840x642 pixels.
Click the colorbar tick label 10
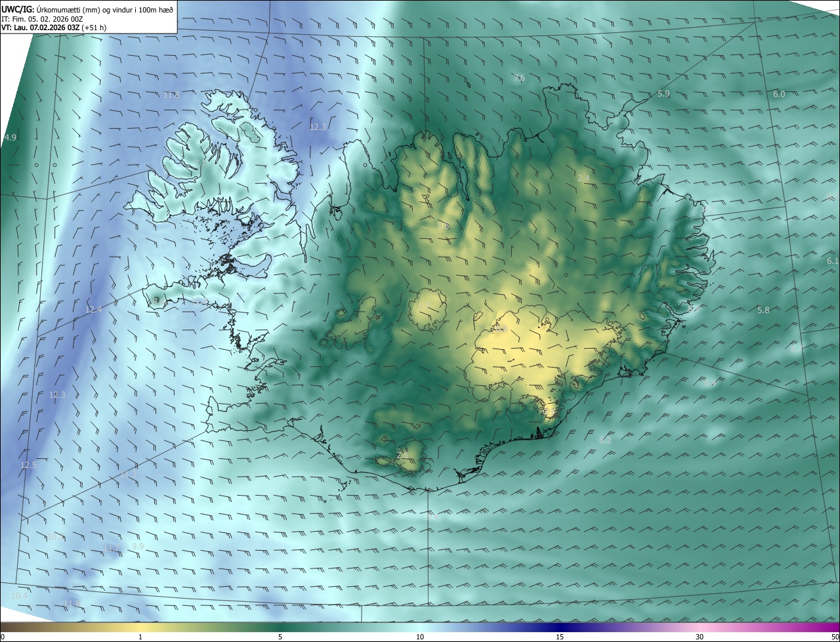(x=420, y=637)
